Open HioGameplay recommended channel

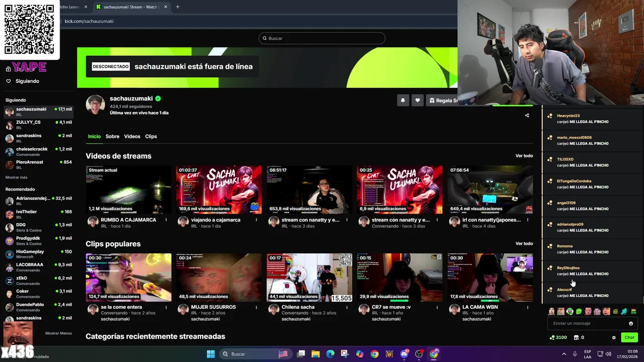39,254
